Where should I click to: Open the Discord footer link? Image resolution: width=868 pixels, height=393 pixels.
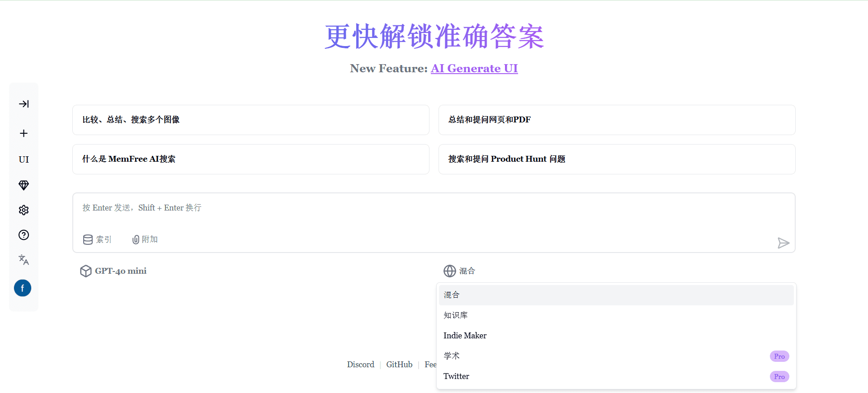point(361,365)
